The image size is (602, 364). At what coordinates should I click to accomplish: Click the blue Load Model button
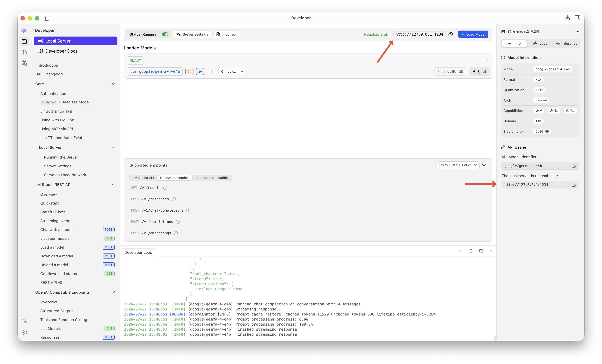pos(473,34)
